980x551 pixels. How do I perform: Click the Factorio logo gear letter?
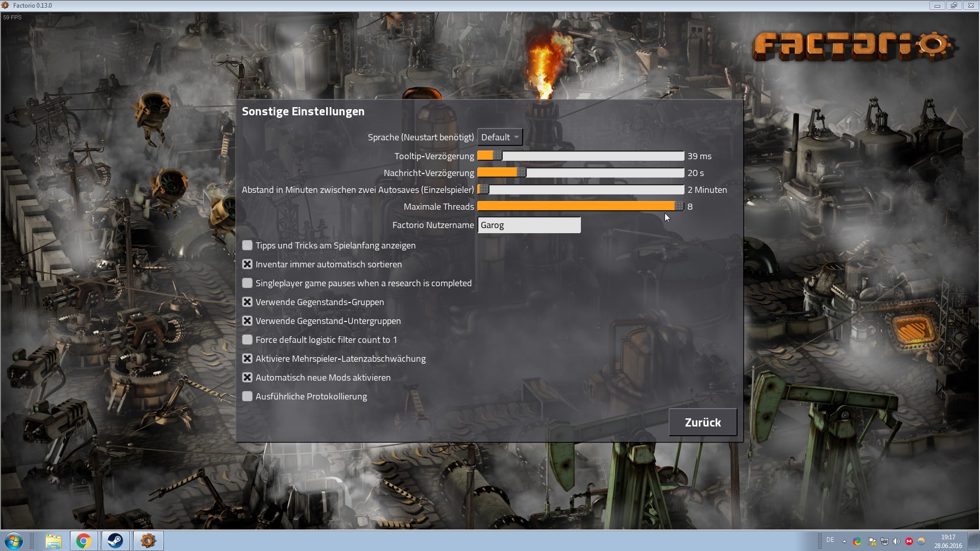[x=933, y=45]
